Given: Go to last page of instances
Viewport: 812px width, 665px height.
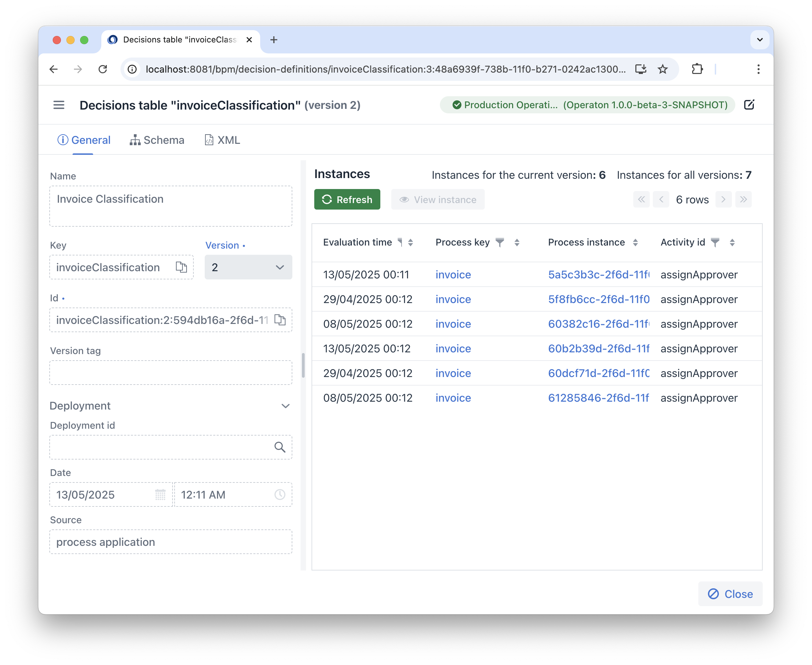Looking at the screenshot, I should point(744,199).
